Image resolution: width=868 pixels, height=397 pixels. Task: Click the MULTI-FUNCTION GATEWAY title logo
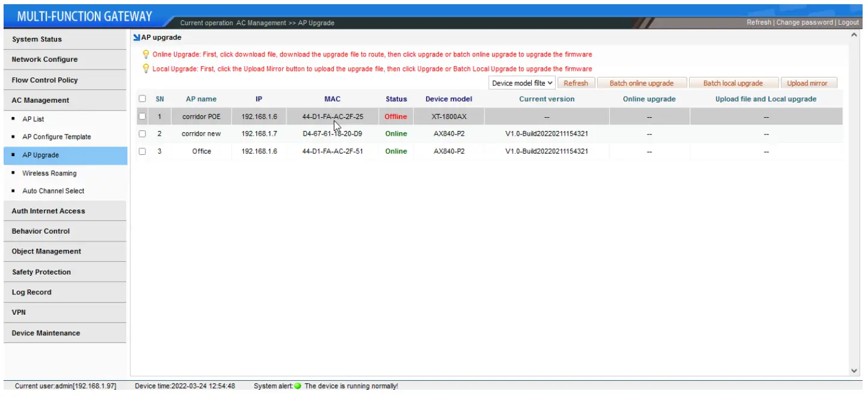tap(85, 17)
